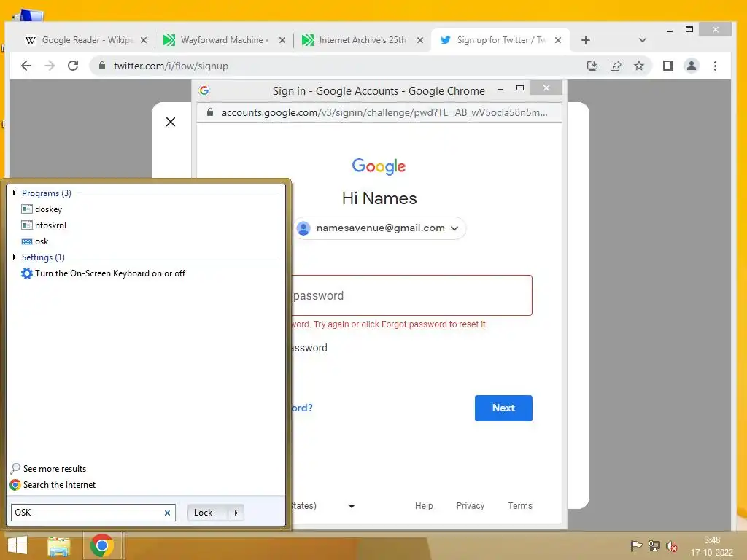Close the Internet Archive's 25th tab

click(419, 41)
